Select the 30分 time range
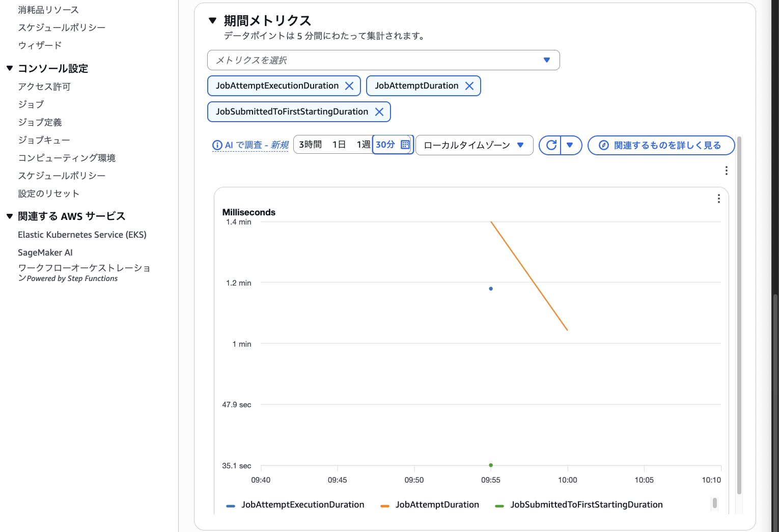 385,145
